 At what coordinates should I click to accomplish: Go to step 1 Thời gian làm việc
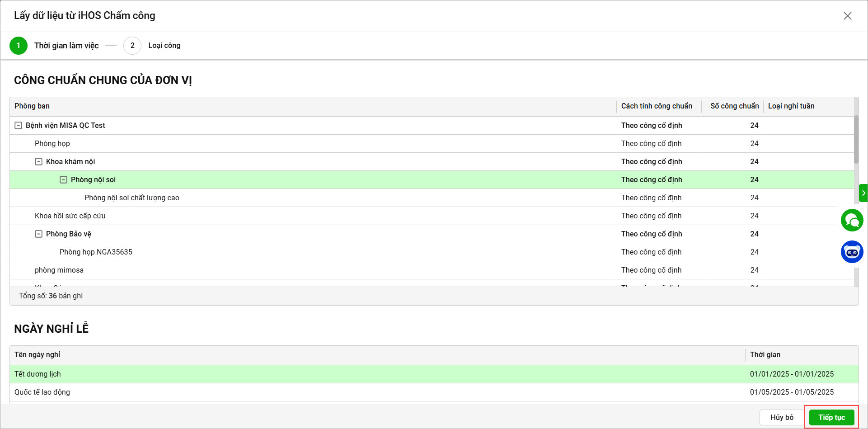[19, 46]
